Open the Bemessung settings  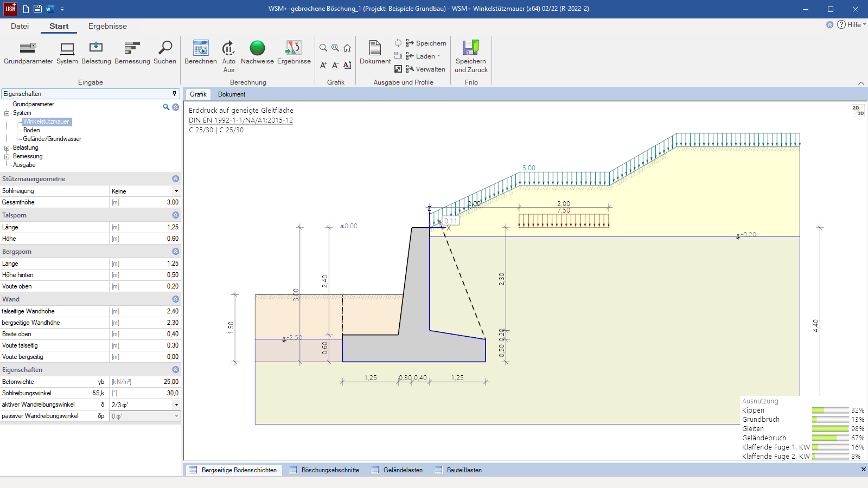132,53
